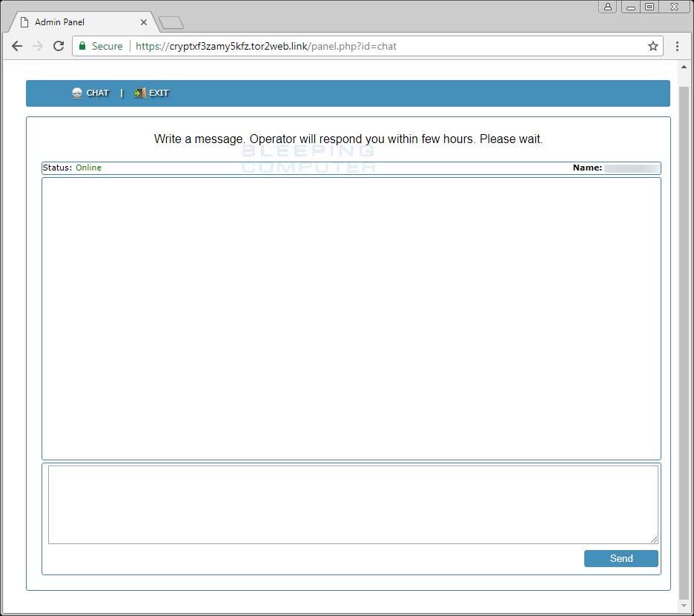Click the browser forward arrow
The image size is (694, 616).
point(38,46)
